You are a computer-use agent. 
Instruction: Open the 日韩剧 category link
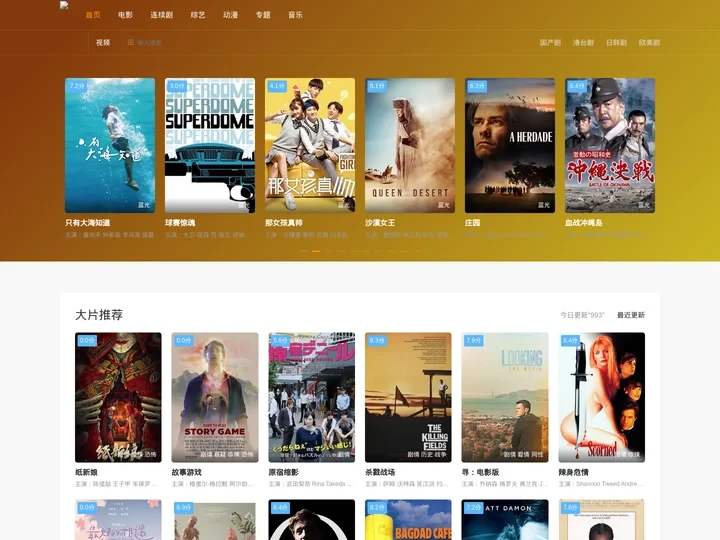[x=616, y=43]
